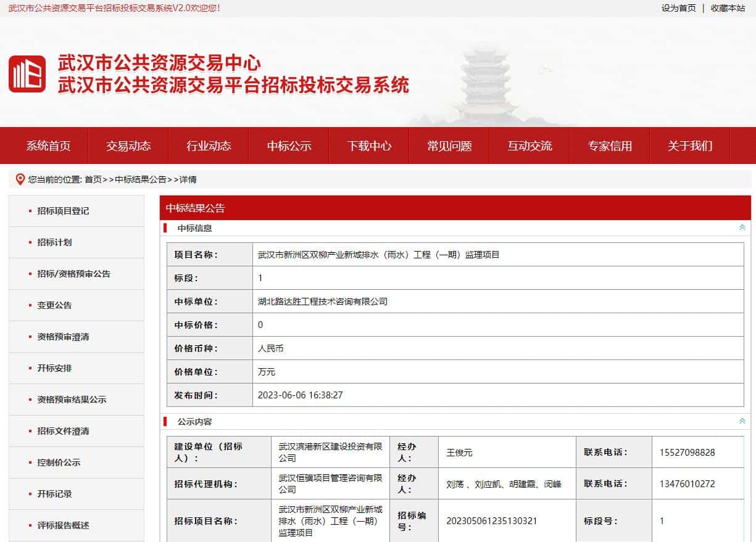This screenshot has width=756, height=542.
Task: Click the 关于我们 navigation item
Action: pyautogui.click(x=690, y=146)
